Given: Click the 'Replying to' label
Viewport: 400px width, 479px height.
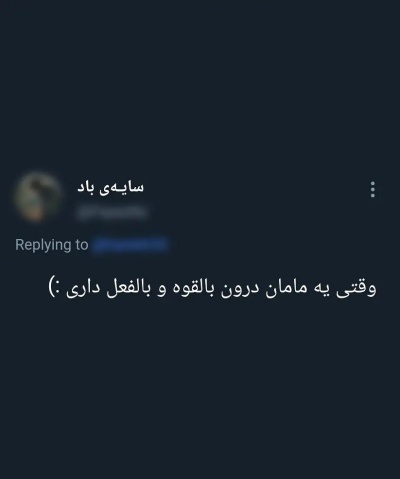Looking at the screenshot, I should click(52, 245).
